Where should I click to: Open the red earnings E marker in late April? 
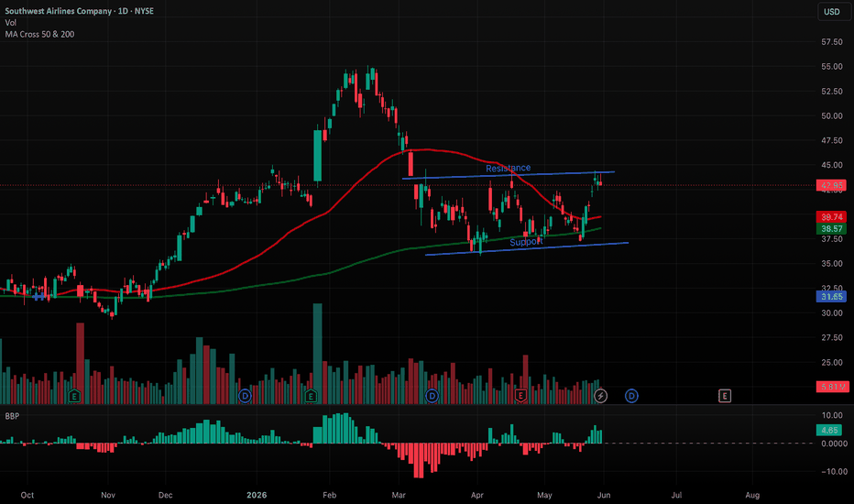(520, 396)
